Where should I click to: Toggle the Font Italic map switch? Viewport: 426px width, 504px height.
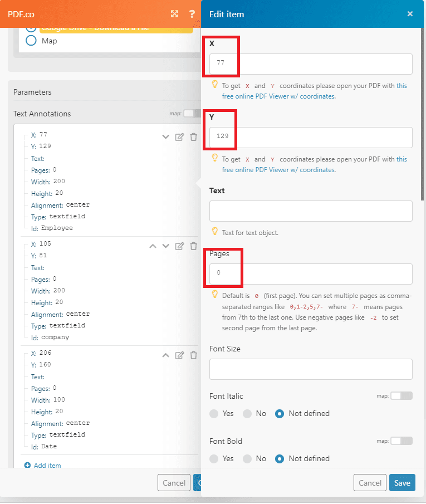[x=401, y=396]
